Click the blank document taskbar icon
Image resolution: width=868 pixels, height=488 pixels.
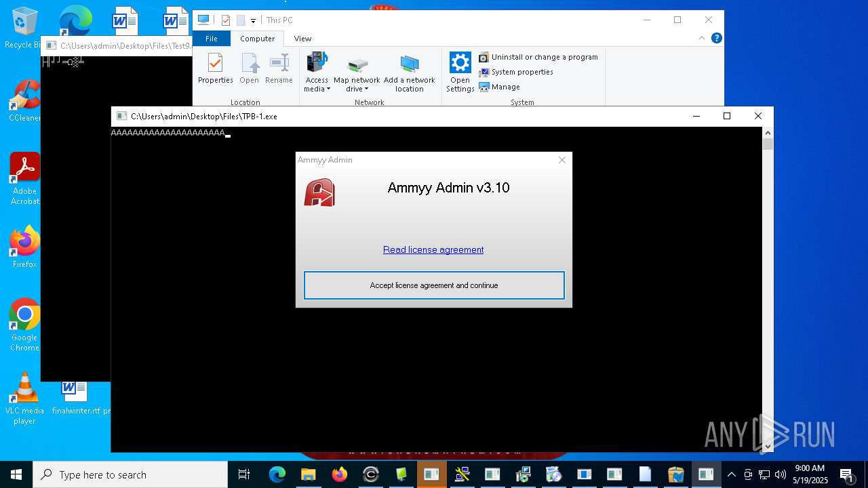645,474
